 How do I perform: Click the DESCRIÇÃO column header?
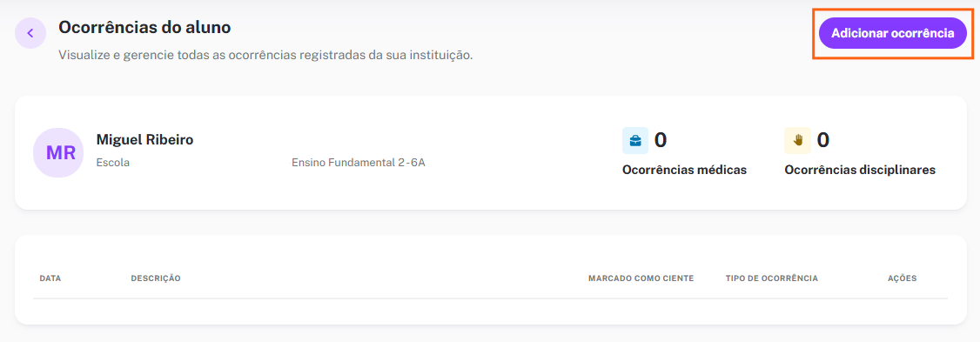tap(156, 278)
